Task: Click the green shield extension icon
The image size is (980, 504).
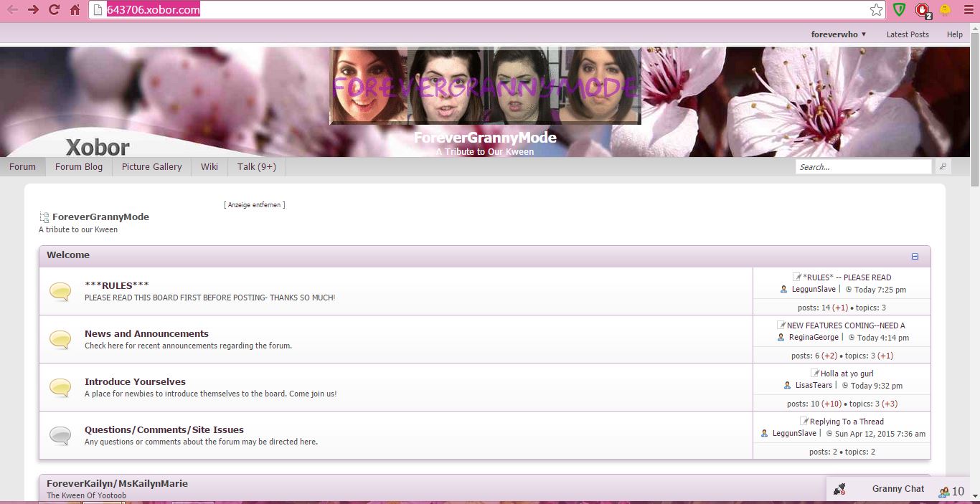Action: click(899, 9)
